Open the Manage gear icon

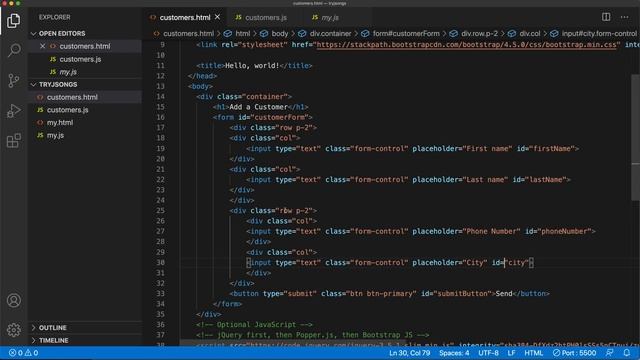point(13,330)
